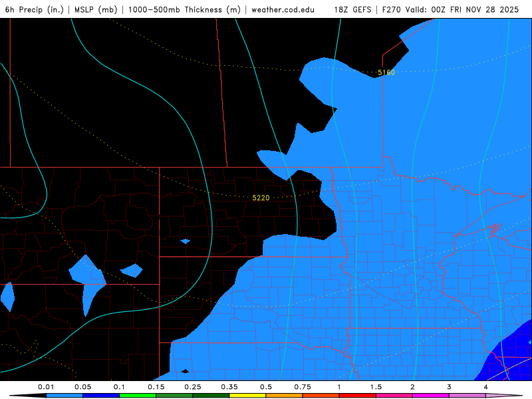The width and height of the screenshot is (532, 399).
Task: Click the yellow 0.35 legend color swatch
Action: [x=247, y=396]
